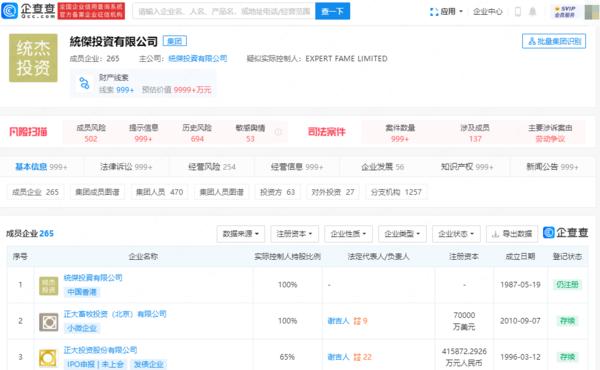
Task: Click the mobile phone icon in header
Action: pos(518,11)
